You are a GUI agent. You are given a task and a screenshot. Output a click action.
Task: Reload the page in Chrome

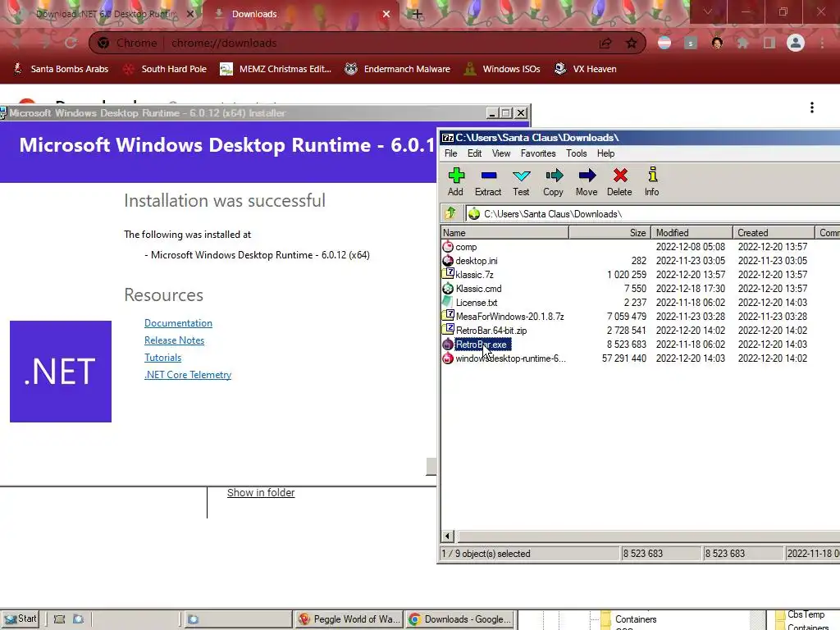point(71,43)
